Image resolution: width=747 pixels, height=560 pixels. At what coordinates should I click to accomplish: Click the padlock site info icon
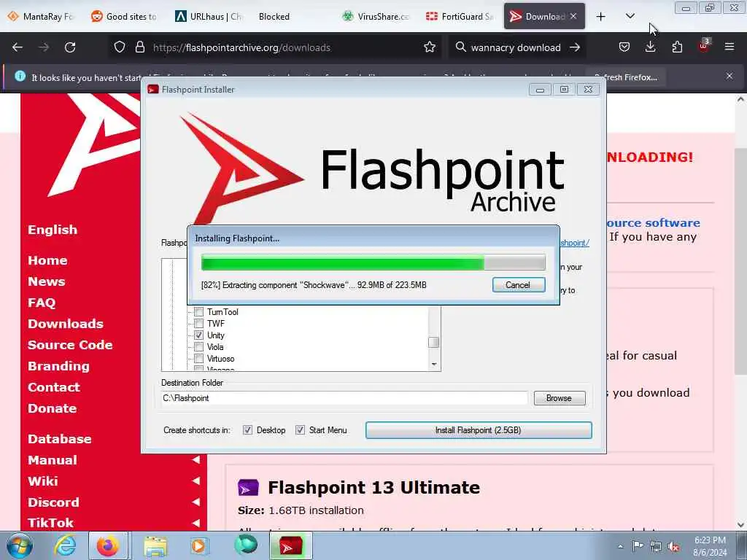[x=139, y=47]
